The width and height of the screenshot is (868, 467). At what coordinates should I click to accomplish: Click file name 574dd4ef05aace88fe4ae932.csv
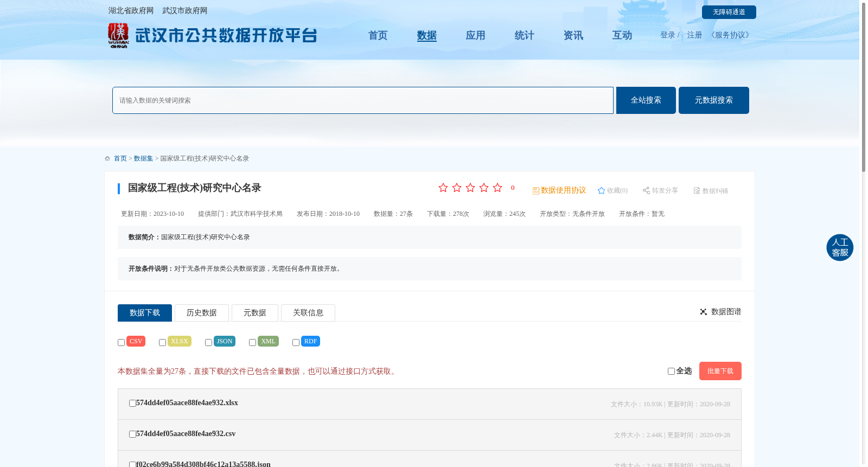[186, 434]
